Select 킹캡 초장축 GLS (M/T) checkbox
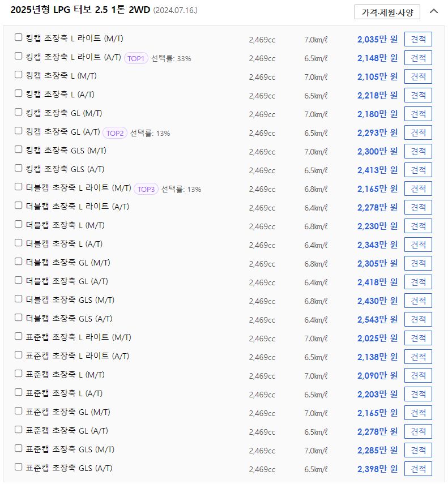This screenshot has height=484, width=448. (19, 149)
